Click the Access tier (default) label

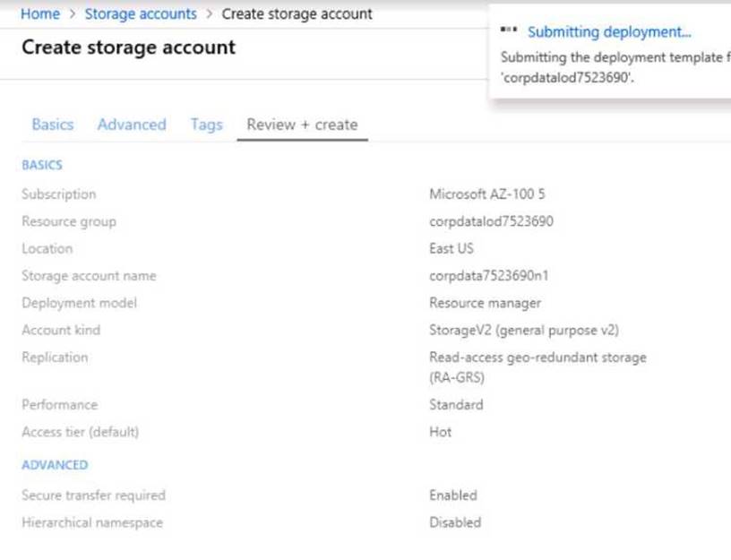click(x=81, y=432)
